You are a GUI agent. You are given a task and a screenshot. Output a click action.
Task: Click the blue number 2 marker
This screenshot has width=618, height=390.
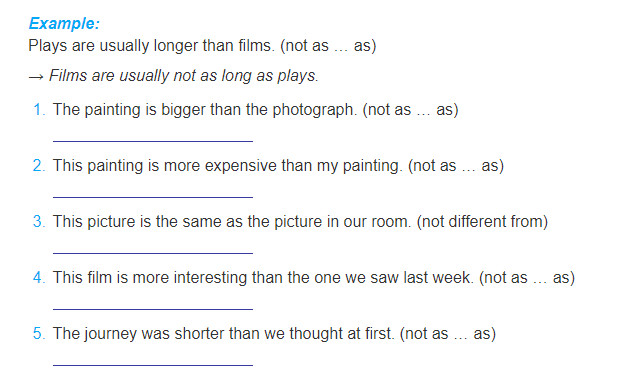(x=39, y=165)
